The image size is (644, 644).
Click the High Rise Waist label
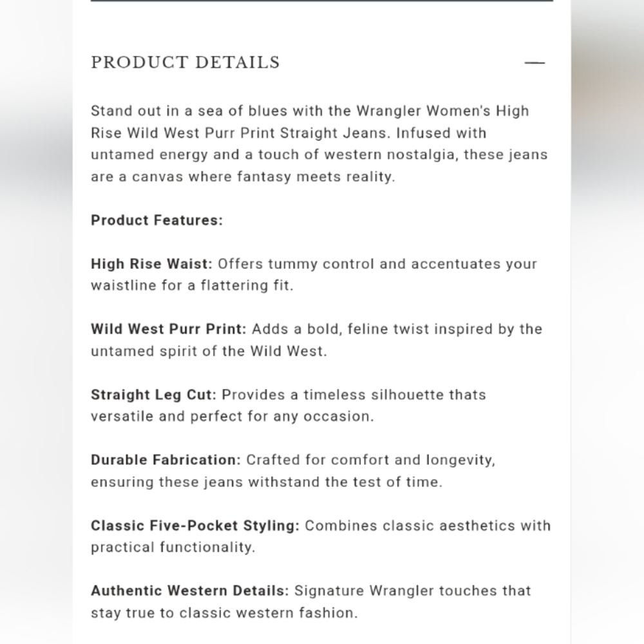click(x=151, y=263)
